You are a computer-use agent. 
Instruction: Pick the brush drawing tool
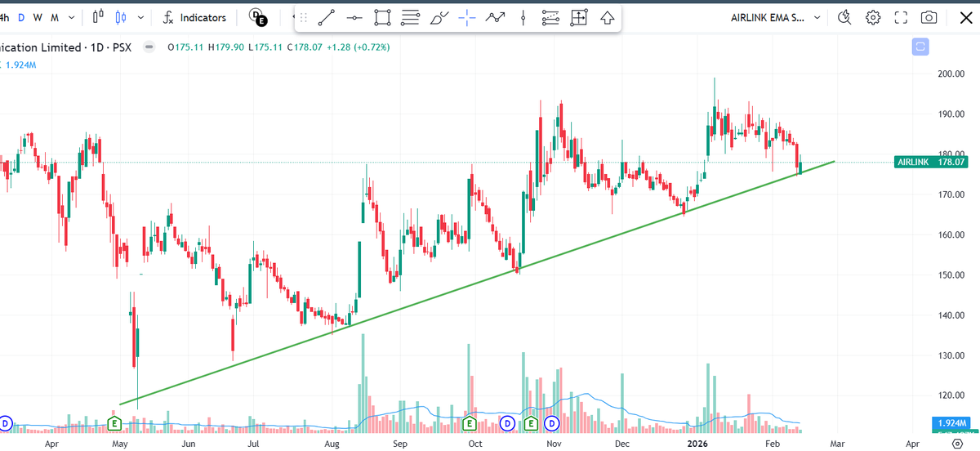click(439, 17)
